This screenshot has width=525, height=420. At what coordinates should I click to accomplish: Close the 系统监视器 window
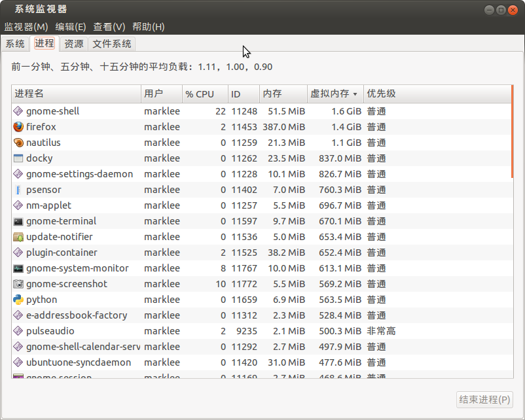(513, 10)
